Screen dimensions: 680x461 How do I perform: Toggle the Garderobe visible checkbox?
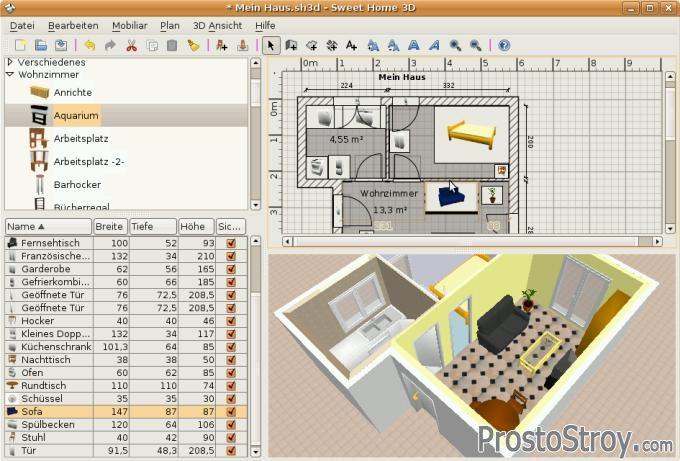click(x=231, y=269)
